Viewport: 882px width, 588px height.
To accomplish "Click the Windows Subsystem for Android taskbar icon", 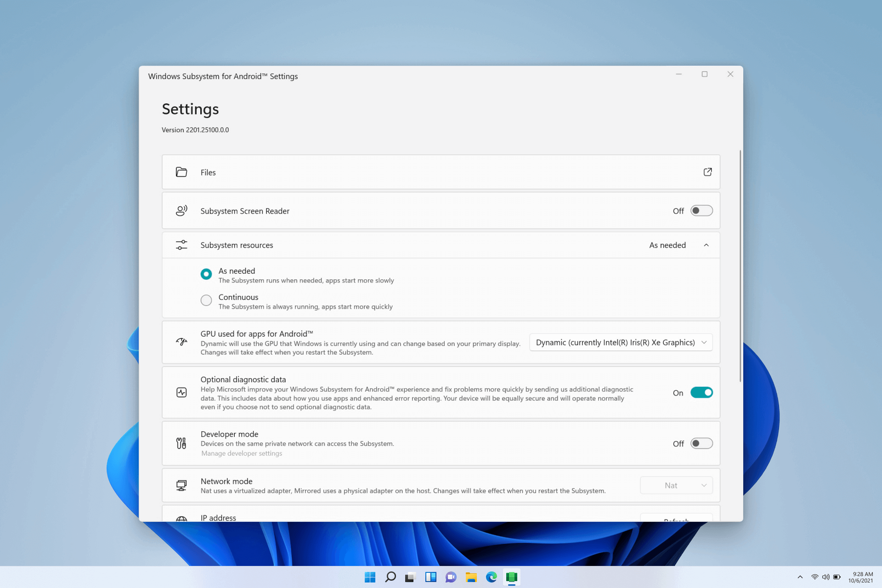I will click(x=512, y=577).
